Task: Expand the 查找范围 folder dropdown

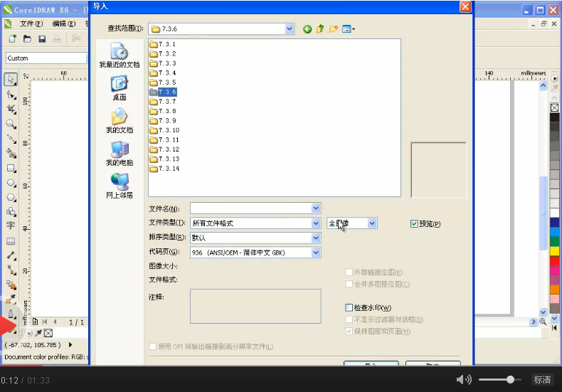Action: 290,29
